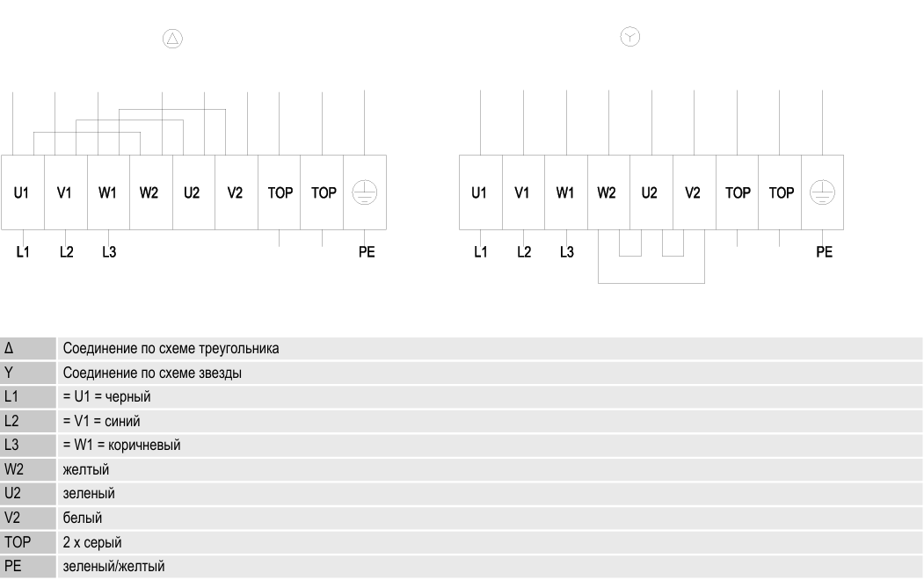The image size is (924, 580).
Task: Click the L3 label under star diagram
Action: [567, 253]
